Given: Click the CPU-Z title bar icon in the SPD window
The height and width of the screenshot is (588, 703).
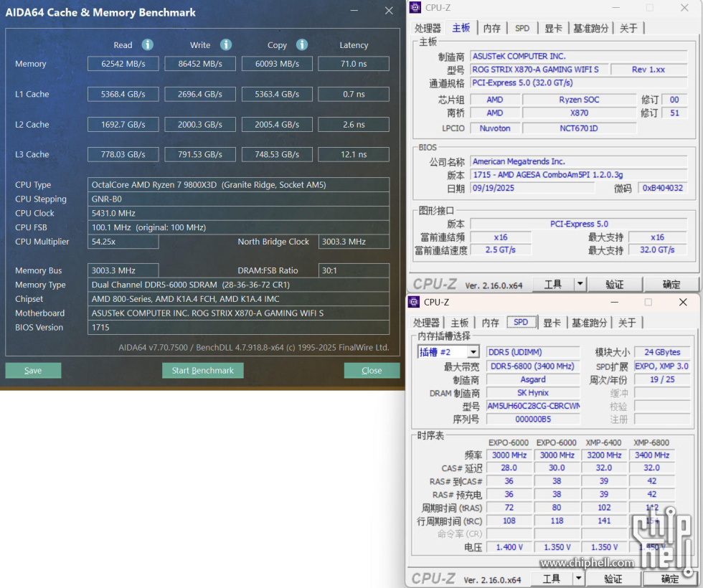Looking at the screenshot, I should tap(415, 303).
